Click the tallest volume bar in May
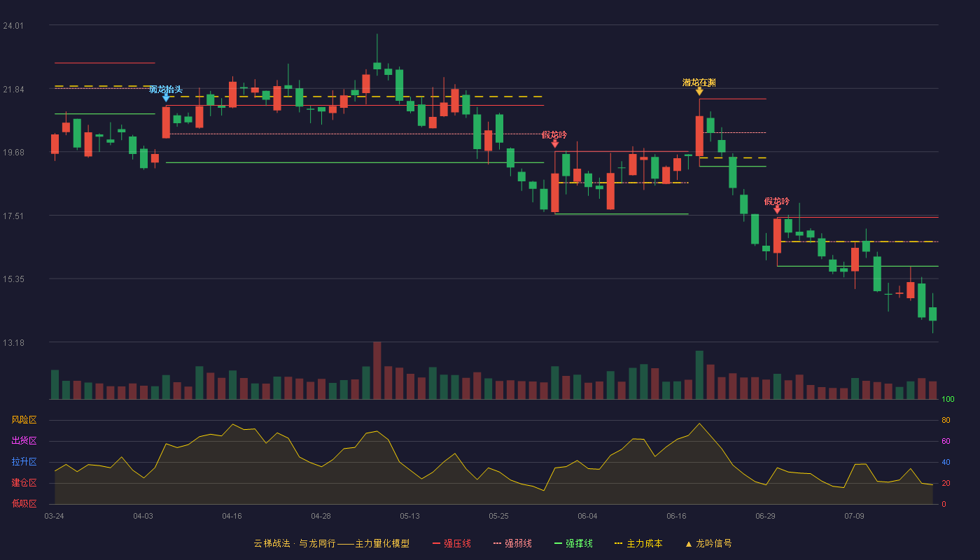The width and height of the screenshot is (980, 560). click(377, 370)
